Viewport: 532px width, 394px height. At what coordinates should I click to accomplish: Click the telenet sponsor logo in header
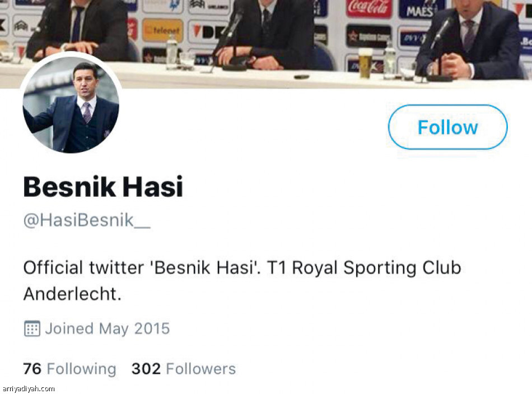click(x=163, y=31)
